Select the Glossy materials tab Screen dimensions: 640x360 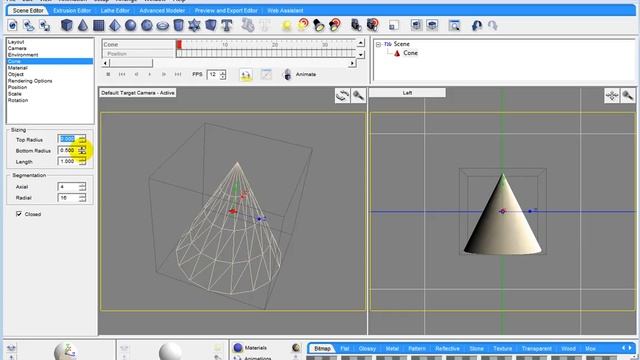[367, 349]
